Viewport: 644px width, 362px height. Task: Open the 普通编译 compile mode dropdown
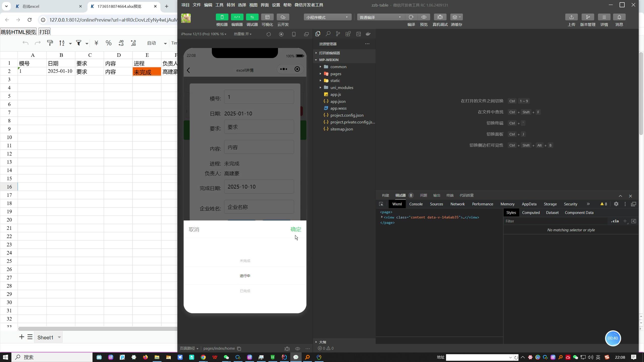(x=380, y=17)
